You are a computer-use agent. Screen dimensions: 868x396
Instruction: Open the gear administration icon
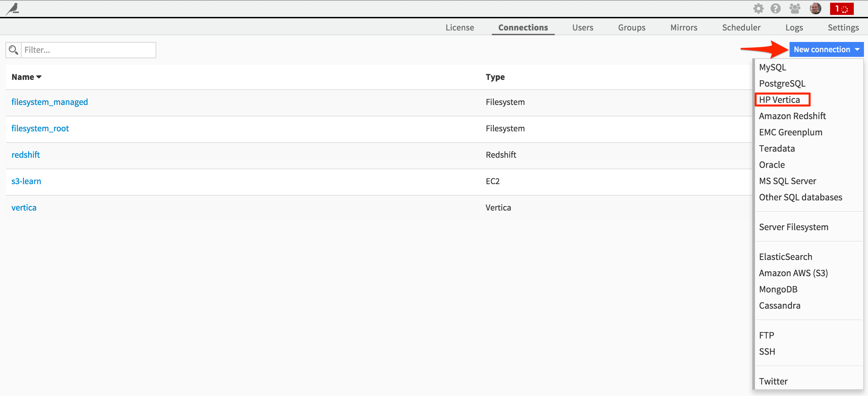pos(758,9)
